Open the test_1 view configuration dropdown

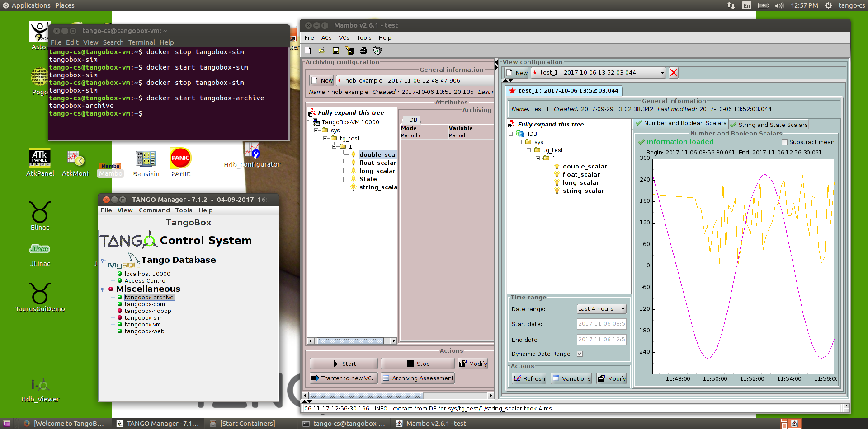(x=599, y=73)
